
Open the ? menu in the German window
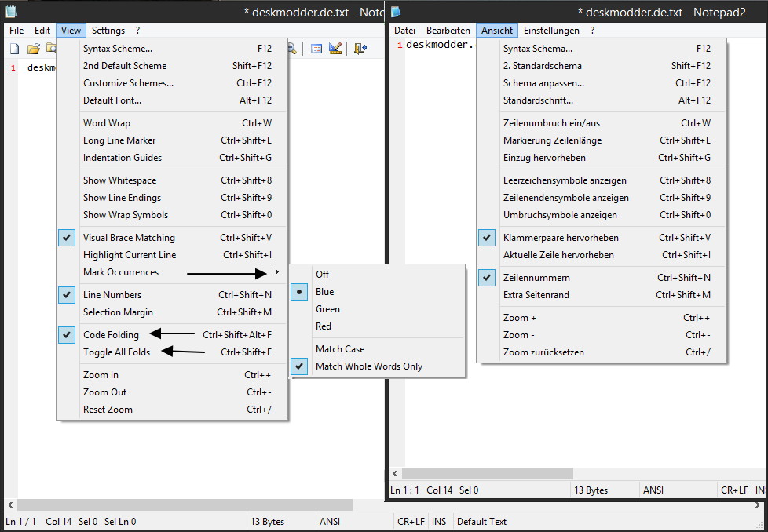coord(592,31)
